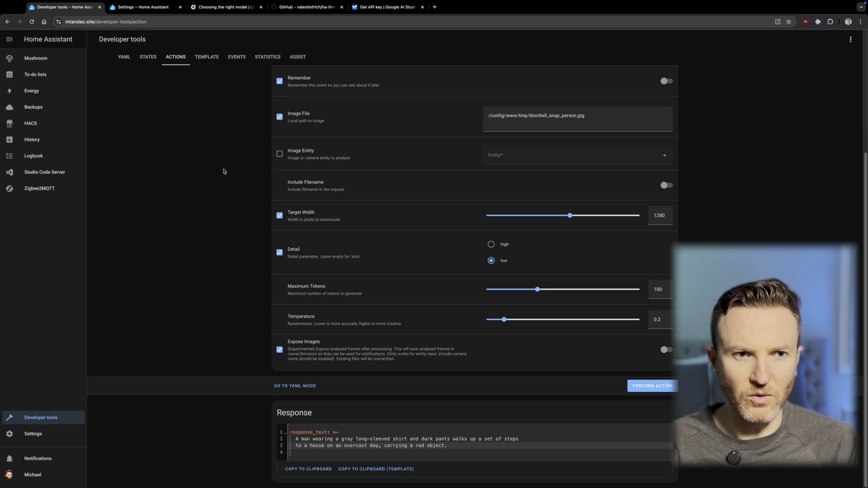
Task: Switch to the TEMPLATE tab
Action: pyautogui.click(x=207, y=57)
